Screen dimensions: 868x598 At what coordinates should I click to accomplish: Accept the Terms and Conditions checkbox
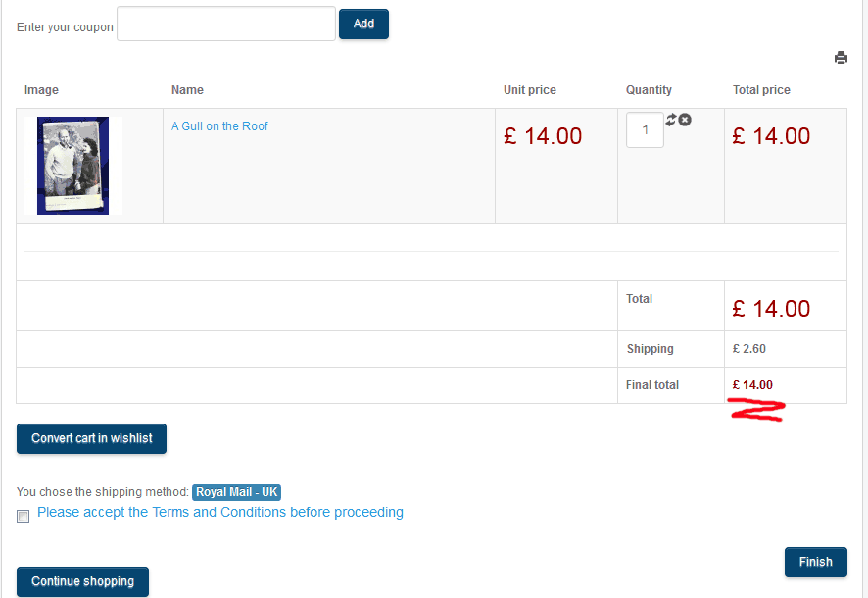click(x=24, y=516)
